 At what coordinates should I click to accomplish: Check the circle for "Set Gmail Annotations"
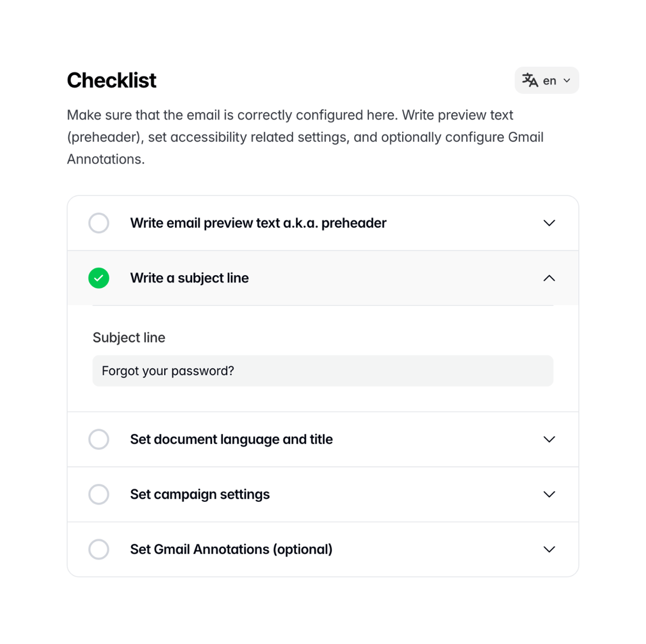pos(99,549)
